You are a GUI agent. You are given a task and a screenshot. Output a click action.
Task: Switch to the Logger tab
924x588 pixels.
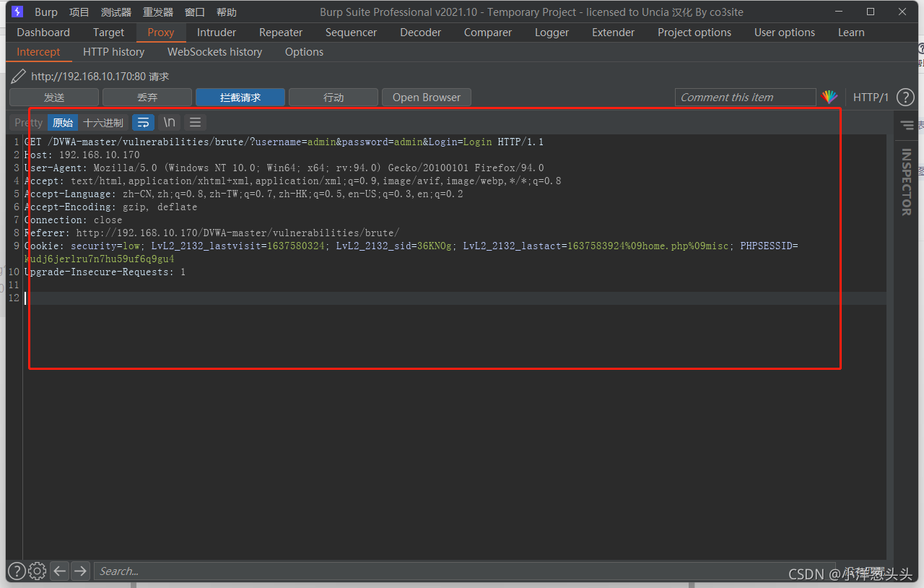(552, 32)
